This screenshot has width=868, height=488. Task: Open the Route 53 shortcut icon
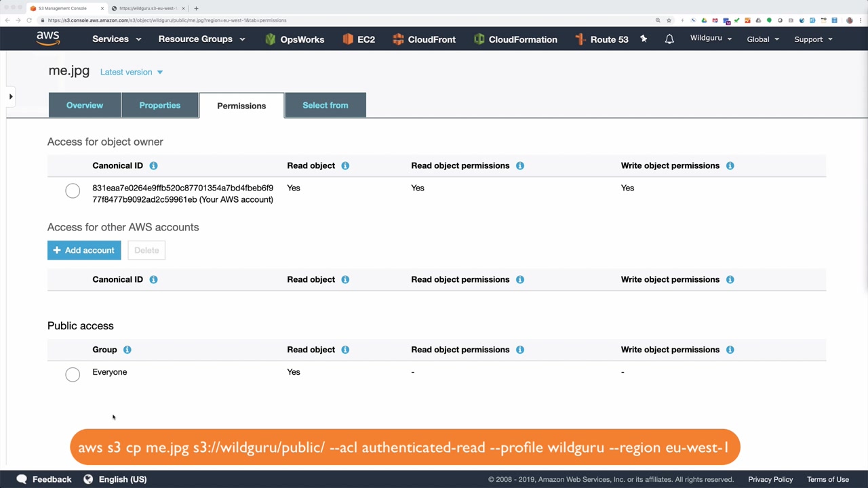[x=580, y=39]
